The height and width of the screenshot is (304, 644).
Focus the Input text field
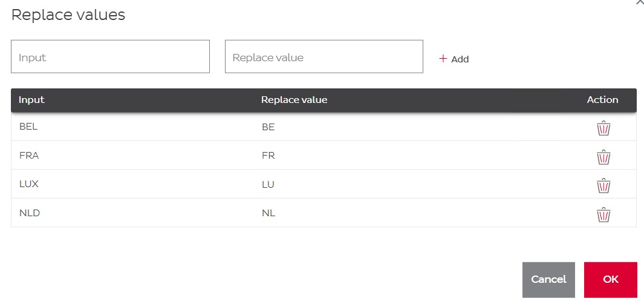[110, 57]
